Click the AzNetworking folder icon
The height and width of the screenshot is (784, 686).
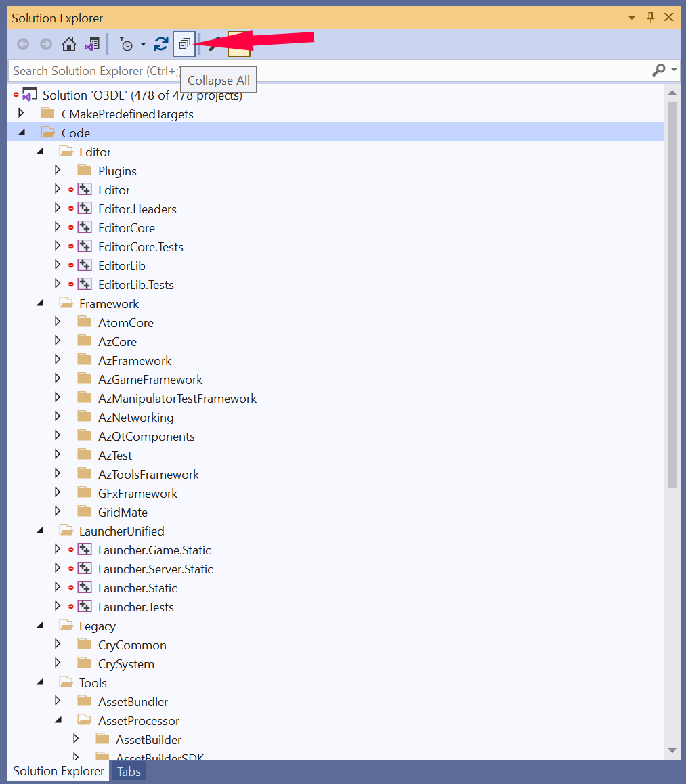(x=85, y=416)
